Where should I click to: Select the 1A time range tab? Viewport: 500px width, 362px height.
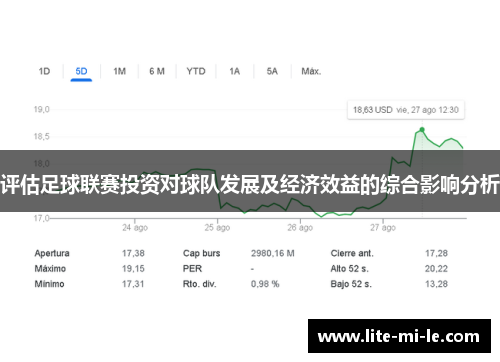234,71
